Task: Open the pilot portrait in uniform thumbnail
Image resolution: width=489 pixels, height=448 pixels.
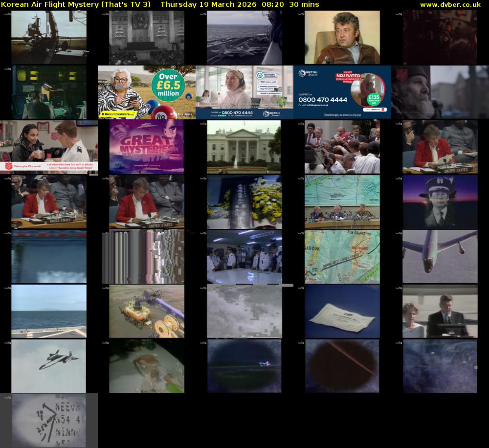Action: [440, 202]
